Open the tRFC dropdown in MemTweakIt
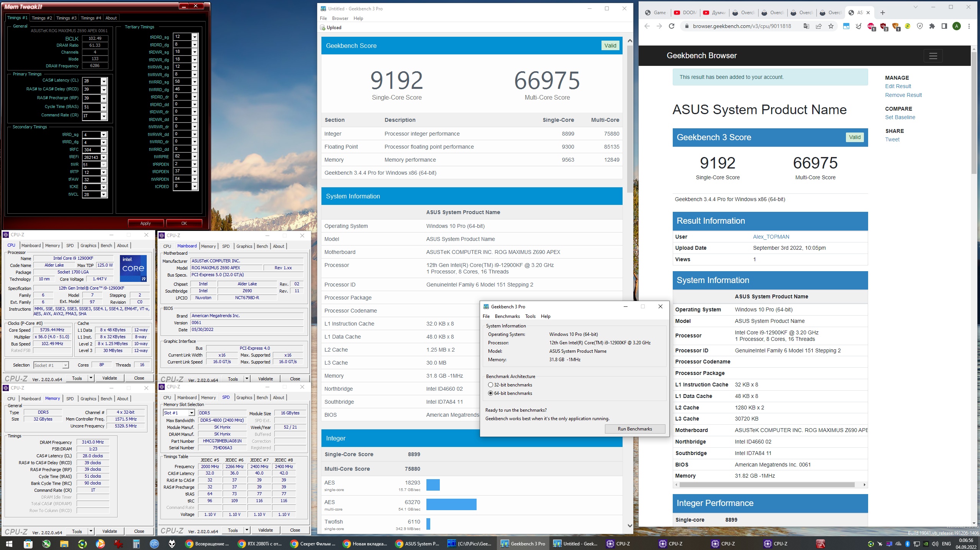 click(x=103, y=150)
